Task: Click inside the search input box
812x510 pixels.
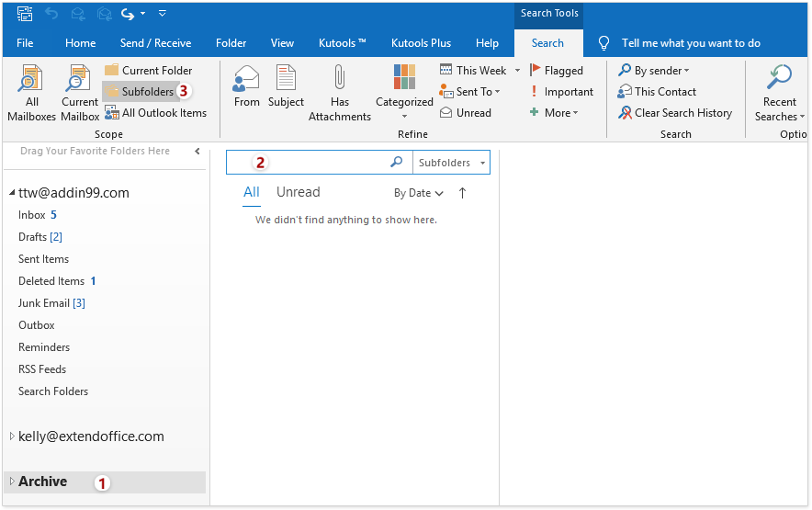Action: coord(321,163)
